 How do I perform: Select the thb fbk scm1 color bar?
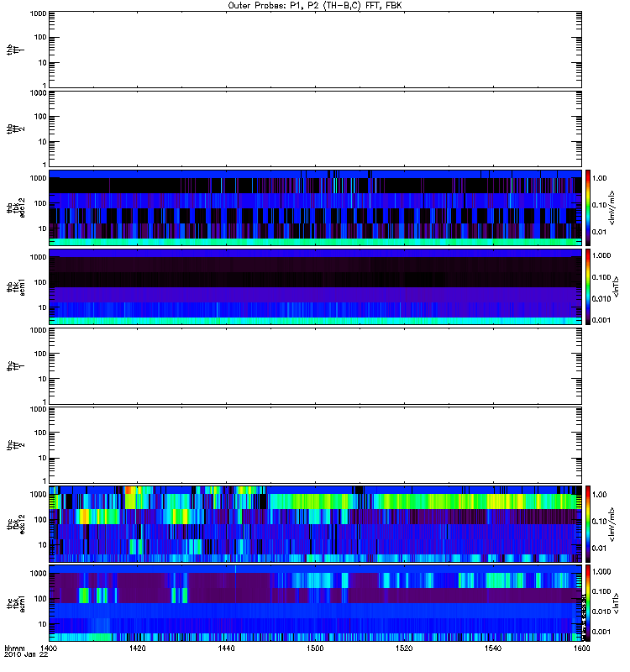[588, 286]
